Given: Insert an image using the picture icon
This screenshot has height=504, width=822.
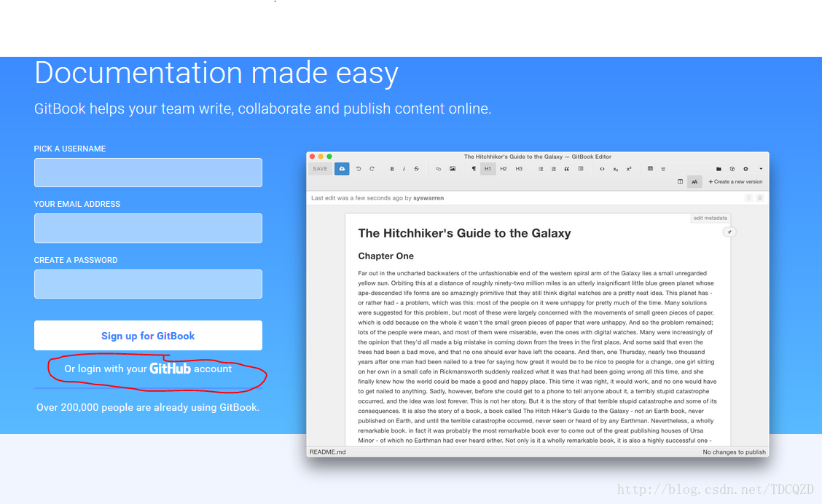Looking at the screenshot, I should click(x=453, y=169).
